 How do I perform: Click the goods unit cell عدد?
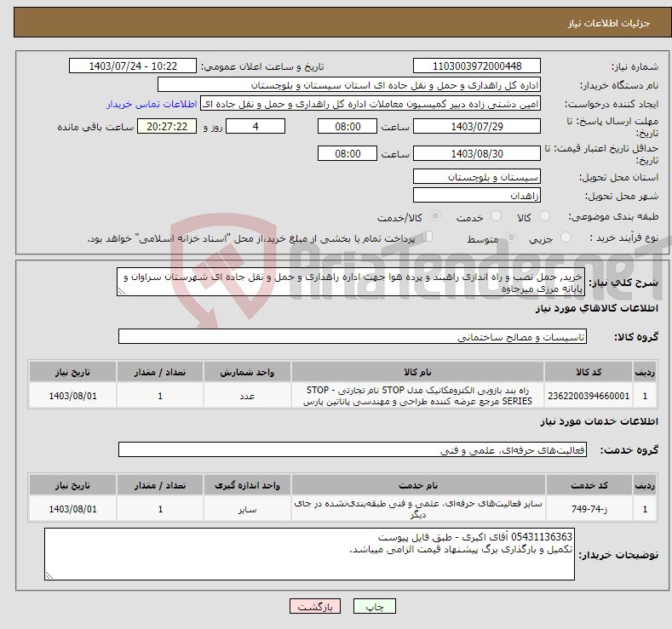click(x=247, y=396)
